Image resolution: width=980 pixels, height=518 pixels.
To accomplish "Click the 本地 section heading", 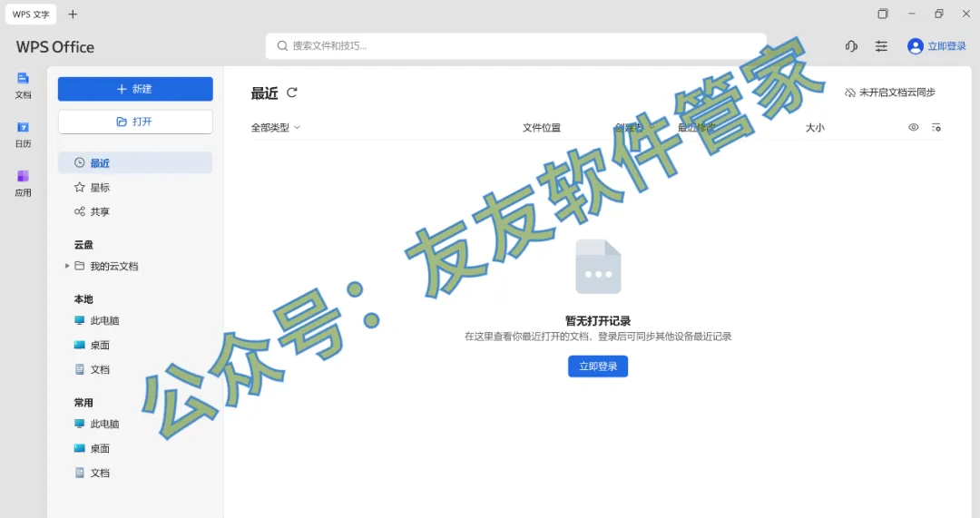I will pos(83,299).
